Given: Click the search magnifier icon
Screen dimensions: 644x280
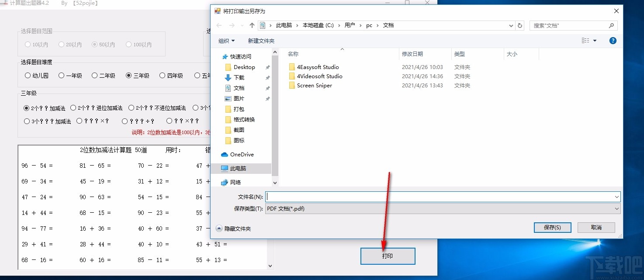Looking at the screenshot, I should [x=611, y=25].
